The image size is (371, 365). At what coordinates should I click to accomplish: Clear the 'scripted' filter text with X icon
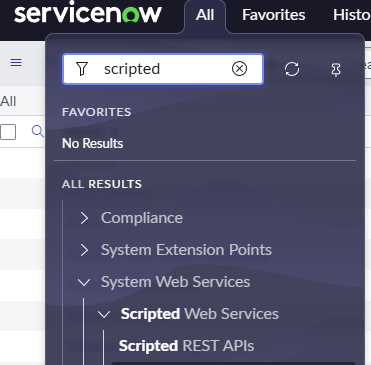point(239,69)
